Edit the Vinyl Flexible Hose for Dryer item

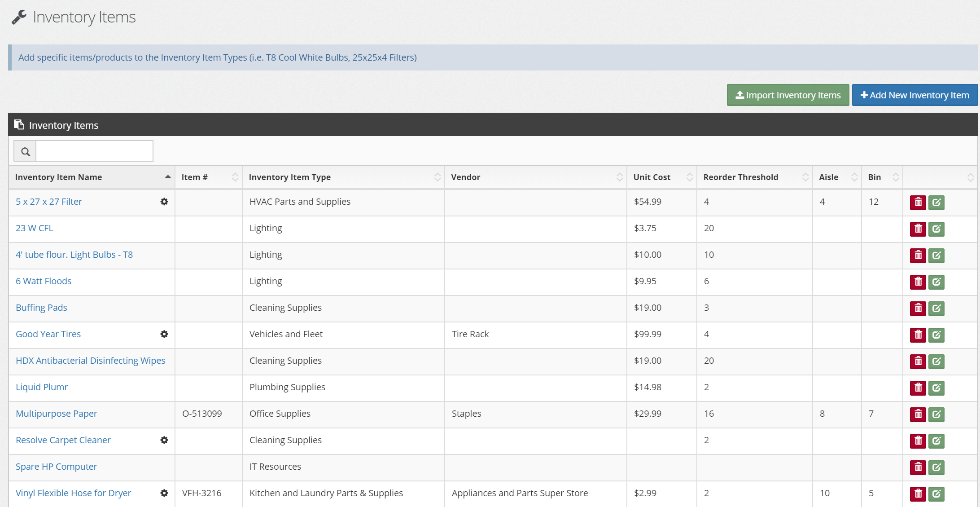tap(936, 494)
